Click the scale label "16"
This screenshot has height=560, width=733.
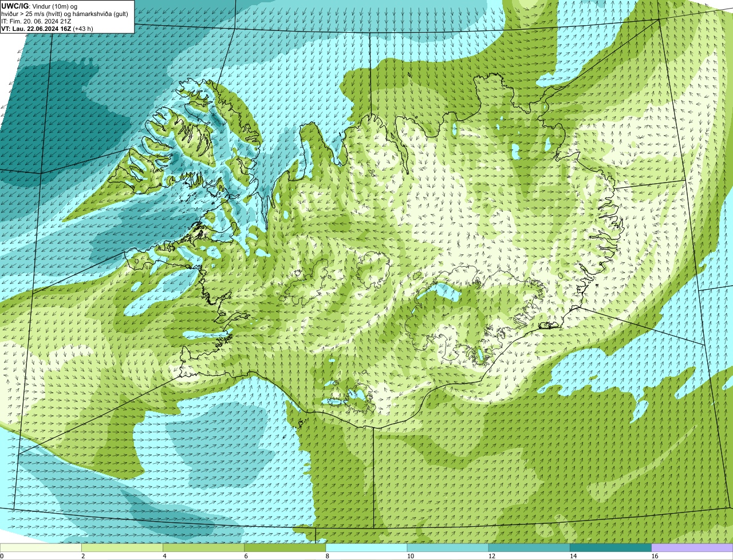click(655, 556)
